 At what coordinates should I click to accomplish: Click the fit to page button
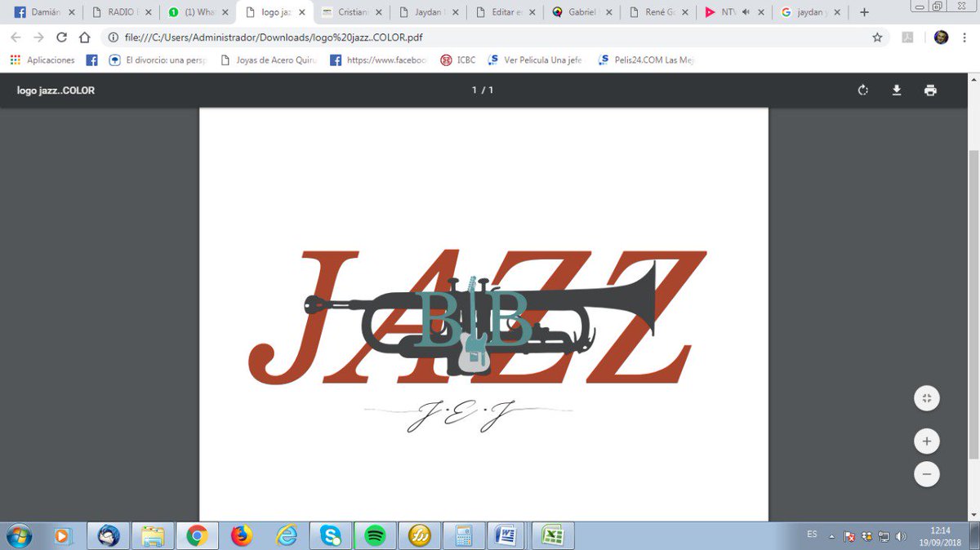[927, 398]
